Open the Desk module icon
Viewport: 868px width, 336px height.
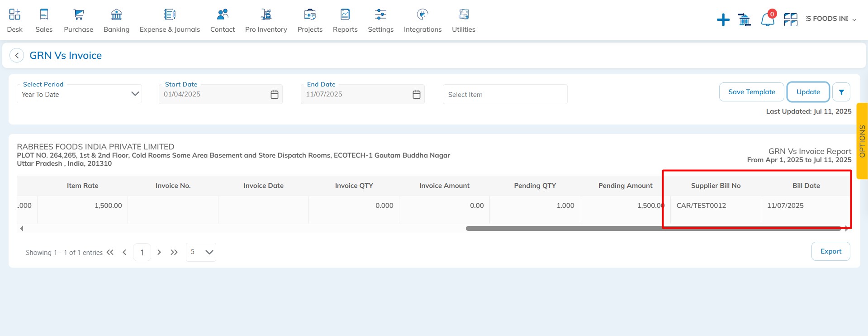[14, 14]
